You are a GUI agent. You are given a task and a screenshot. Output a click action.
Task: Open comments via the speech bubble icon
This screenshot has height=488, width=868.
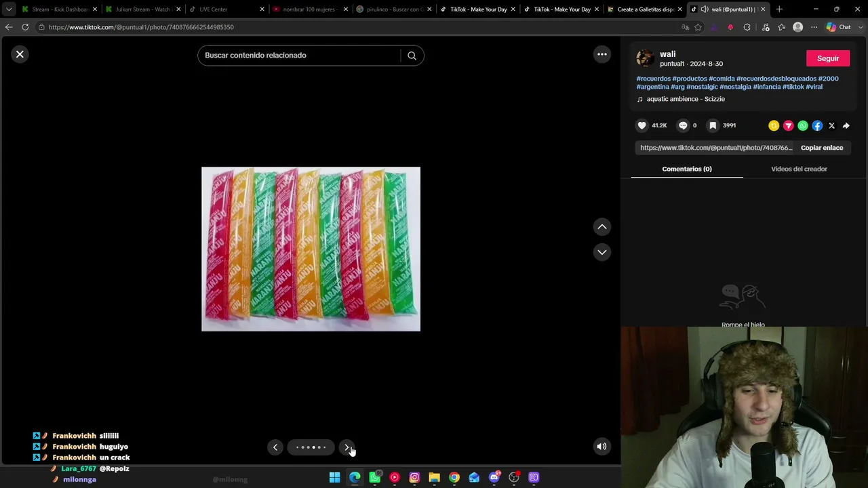point(683,125)
